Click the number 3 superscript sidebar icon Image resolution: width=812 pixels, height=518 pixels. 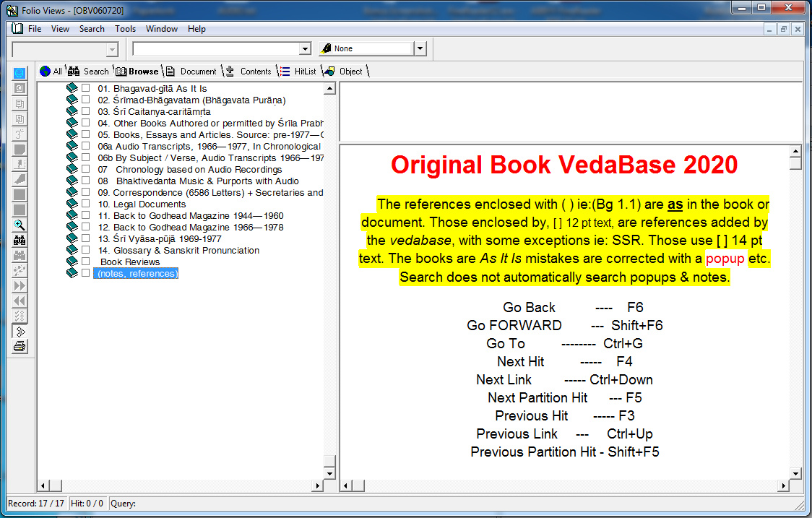pyautogui.click(x=20, y=134)
